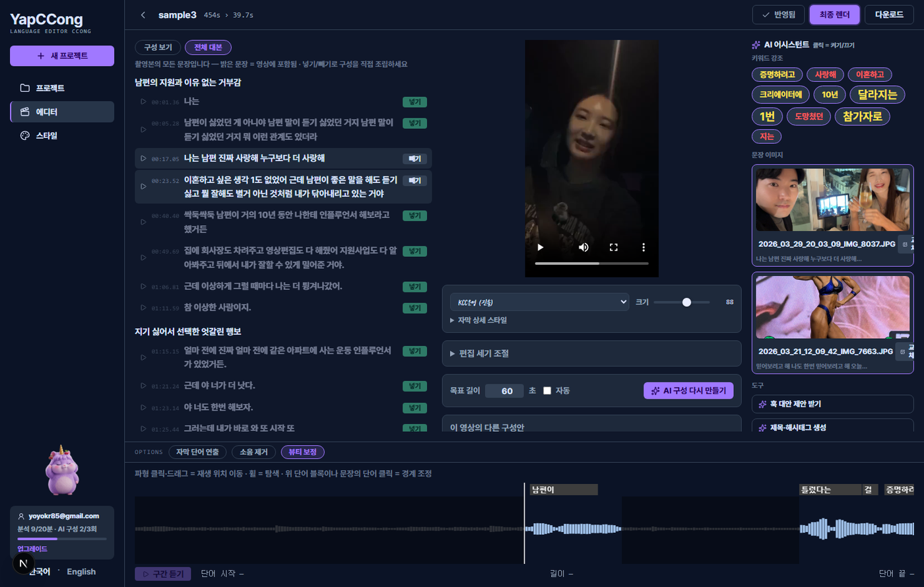
Task: Click the round N badge icon
Action: 23,563
